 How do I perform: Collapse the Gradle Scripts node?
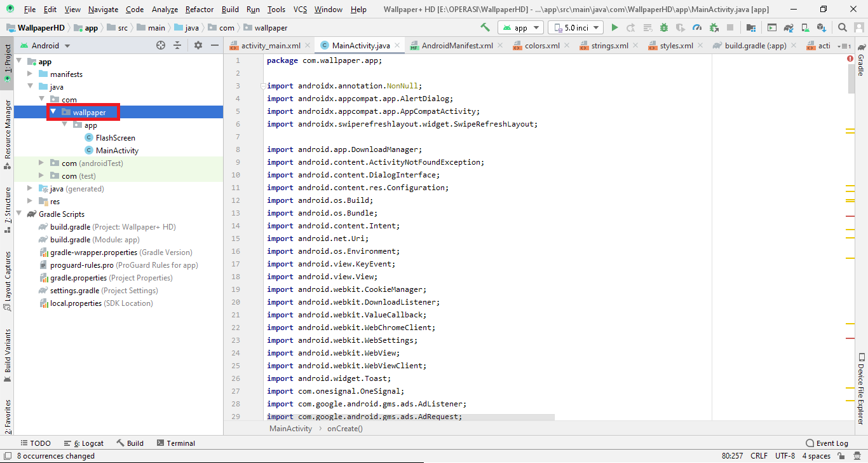[x=18, y=214]
